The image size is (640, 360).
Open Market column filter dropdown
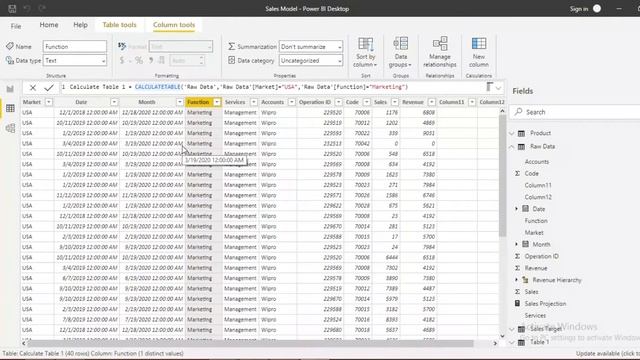click(x=49, y=102)
